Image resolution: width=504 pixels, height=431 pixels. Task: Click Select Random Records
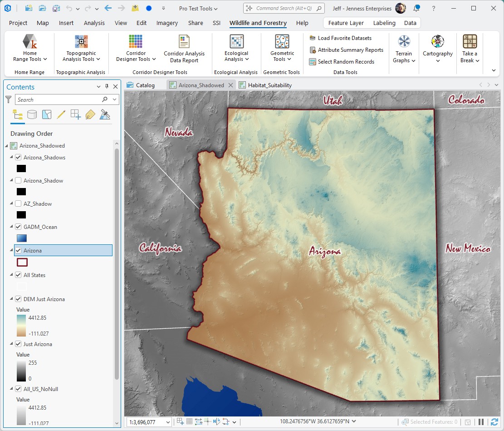click(342, 61)
